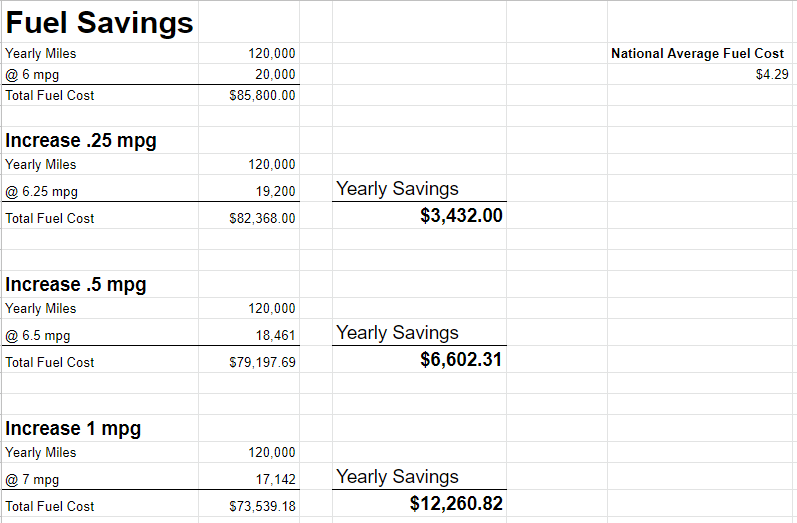
Task: Select the $73,539.18 total cost cell
Action: point(262,506)
